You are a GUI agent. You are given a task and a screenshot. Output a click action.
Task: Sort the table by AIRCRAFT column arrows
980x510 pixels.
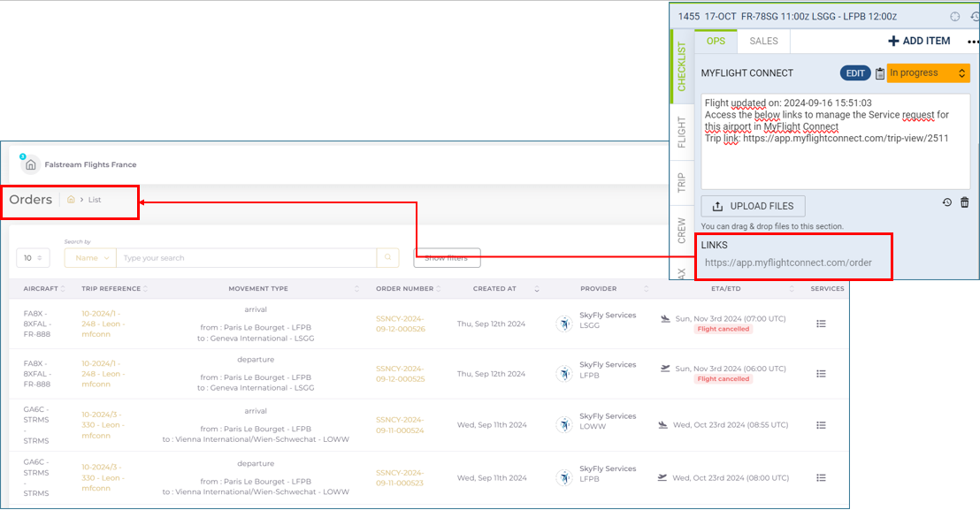[63, 288]
